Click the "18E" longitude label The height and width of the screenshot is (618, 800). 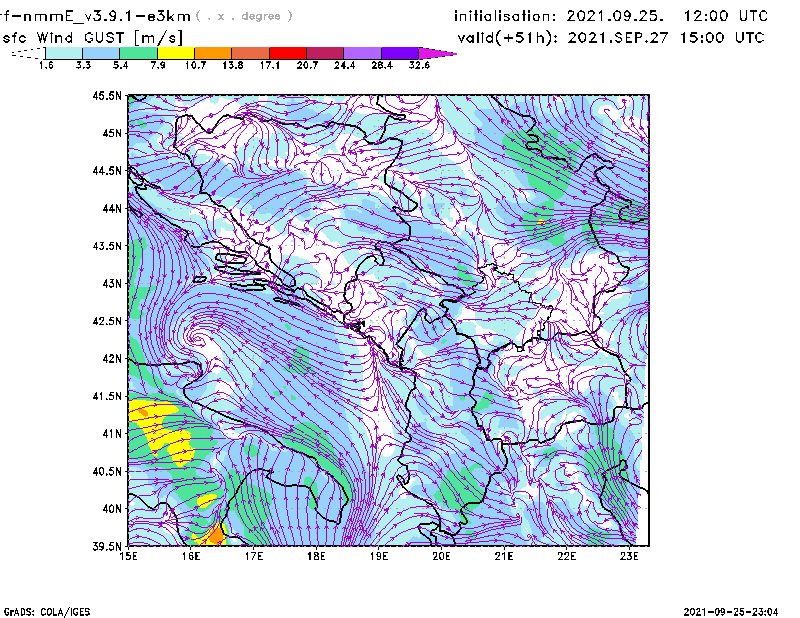[x=316, y=556]
